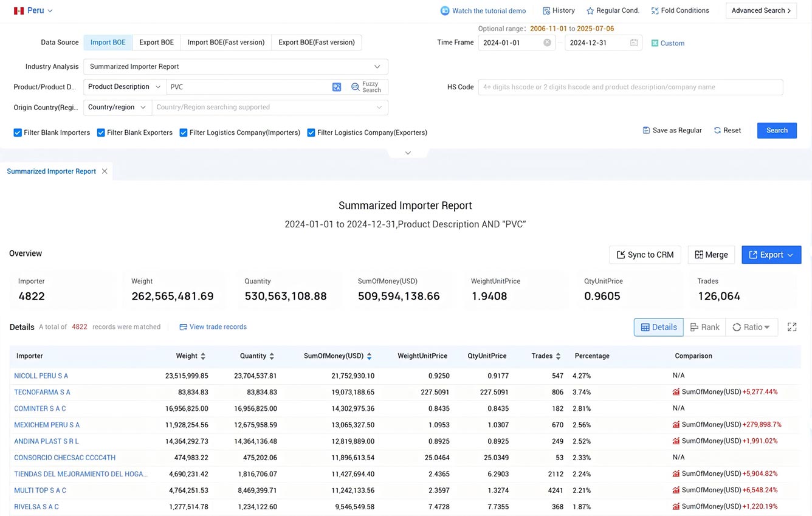
Task: Open the Ratio view dropdown
Action: tap(751, 327)
